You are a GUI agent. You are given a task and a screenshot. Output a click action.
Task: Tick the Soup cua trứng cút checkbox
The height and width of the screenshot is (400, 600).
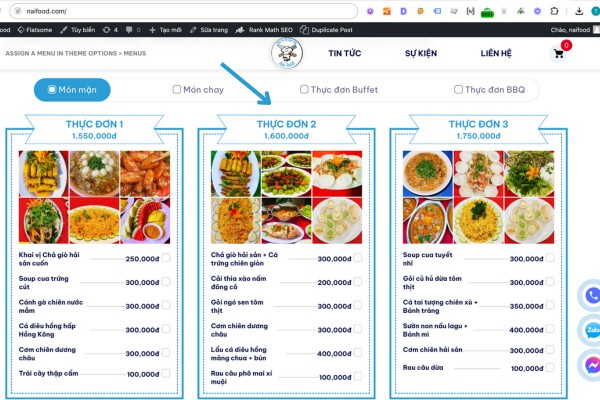pos(166,281)
